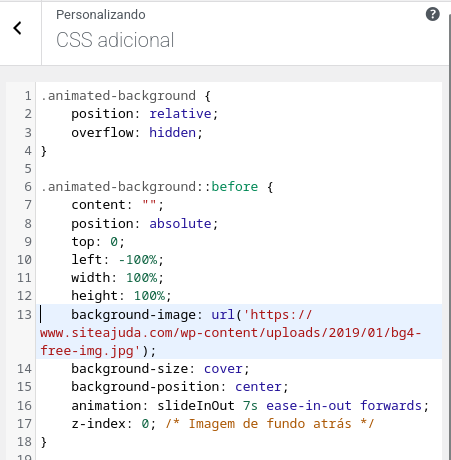Click the siteajuda.com URL text
Image resolution: width=451 pixels, height=460 pixels.
point(231,333)
